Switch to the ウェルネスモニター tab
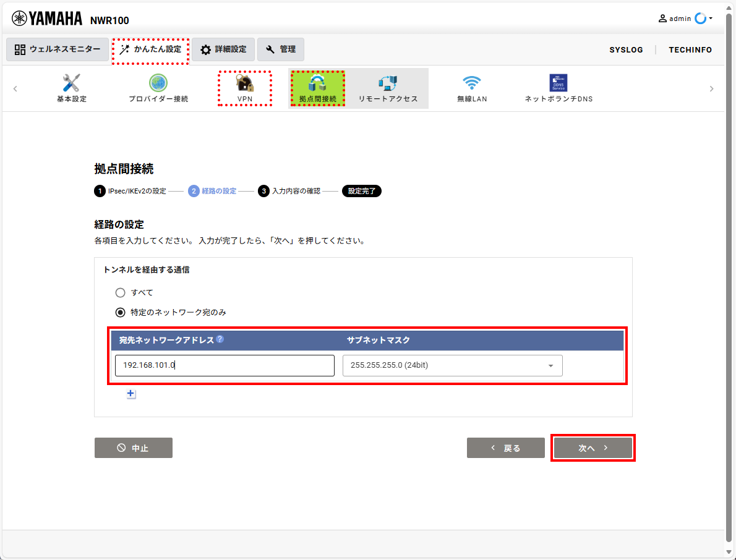The image size is (736, 560). point(58,49)
